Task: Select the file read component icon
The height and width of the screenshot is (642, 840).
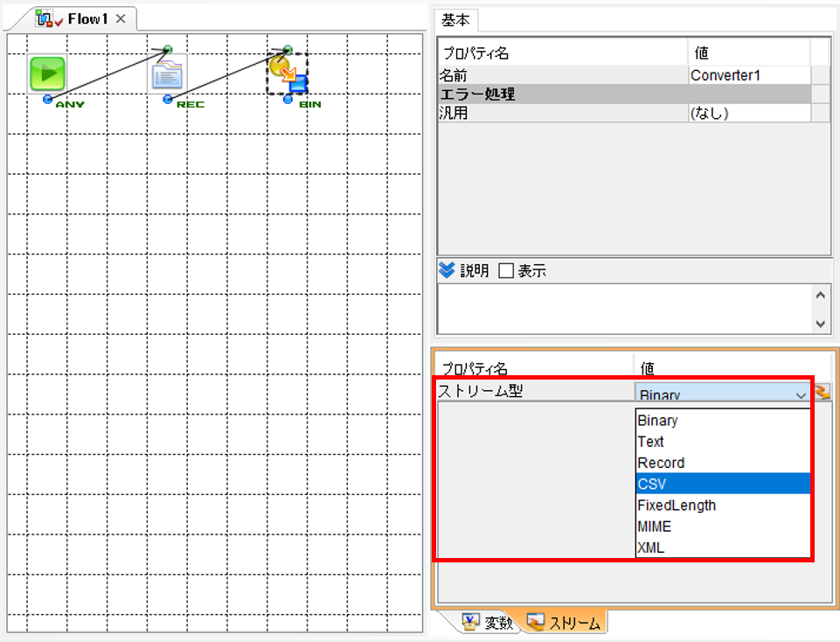Action: pyautogui.click(x=167, y=74)
